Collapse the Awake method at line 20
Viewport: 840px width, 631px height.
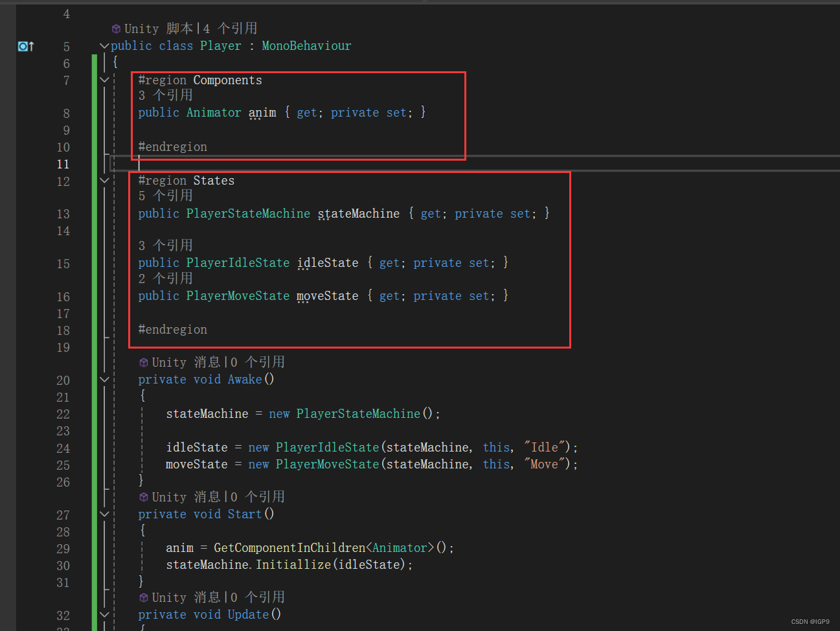point(104,380)
